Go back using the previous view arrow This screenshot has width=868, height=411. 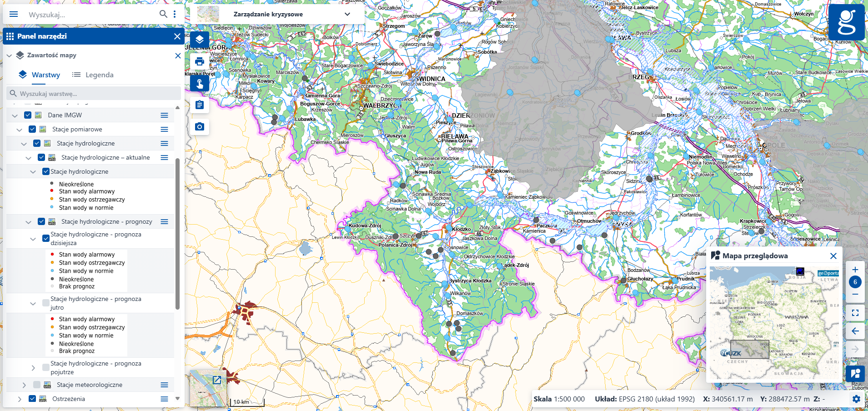855,331
